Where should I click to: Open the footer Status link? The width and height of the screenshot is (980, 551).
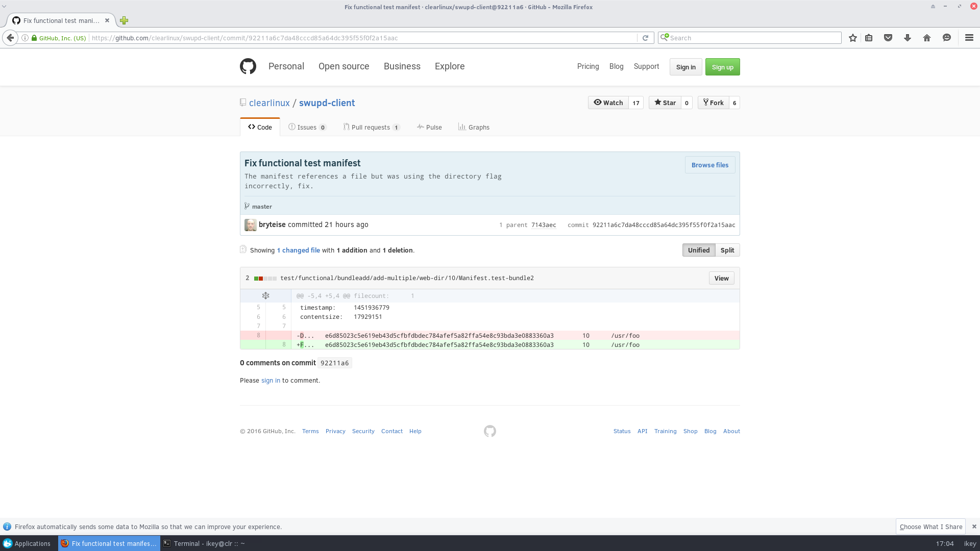point(622,431)
